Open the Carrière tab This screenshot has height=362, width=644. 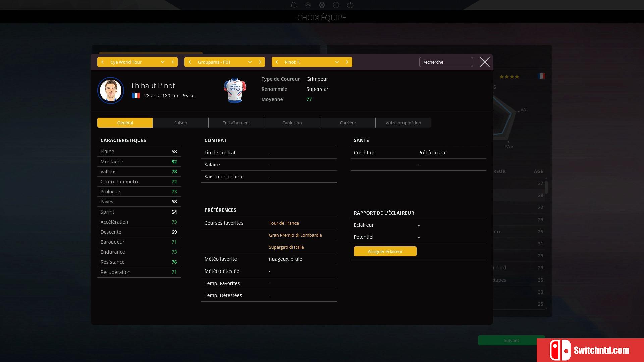[x=348, y=123]
